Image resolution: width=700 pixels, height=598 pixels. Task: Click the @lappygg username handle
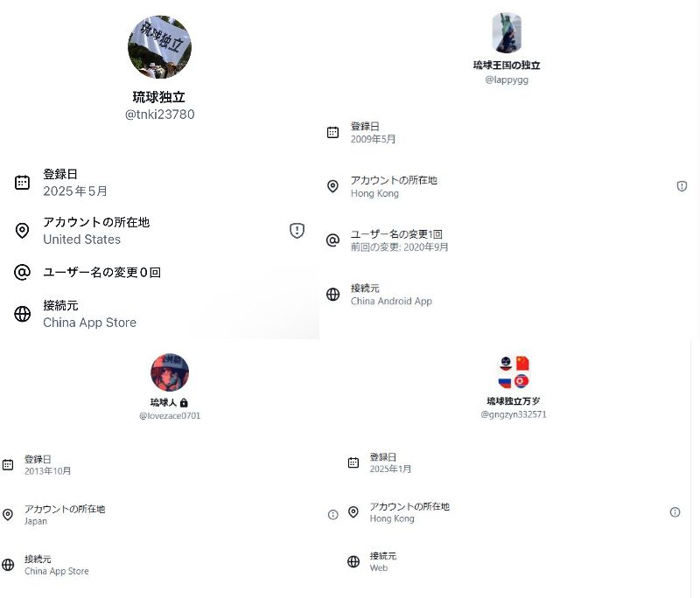pyautogui.click(x=507, y=80)
